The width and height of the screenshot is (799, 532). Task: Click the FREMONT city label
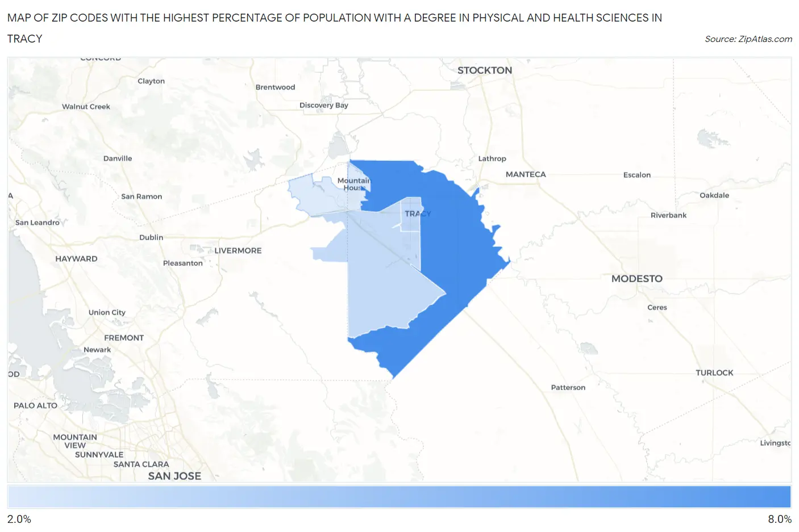click(x=124, y=338)
